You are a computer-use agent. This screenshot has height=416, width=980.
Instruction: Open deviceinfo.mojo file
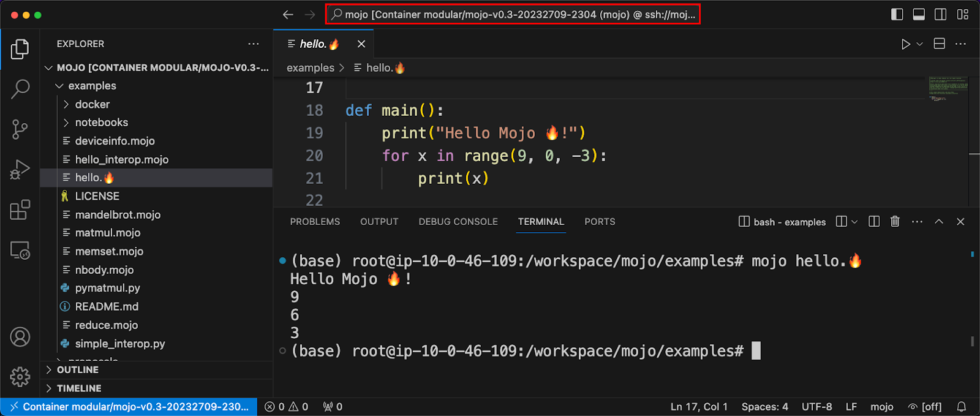(156, 141)
